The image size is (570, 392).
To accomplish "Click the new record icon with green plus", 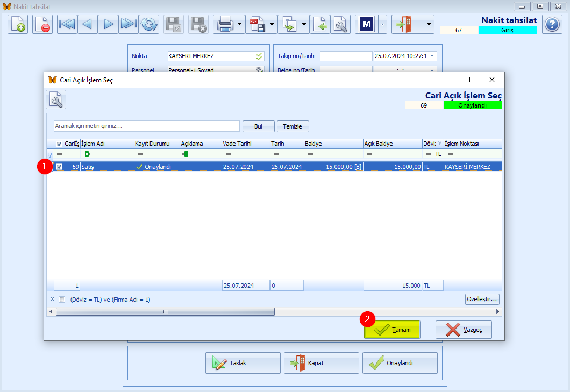I will tap(17, 24).
